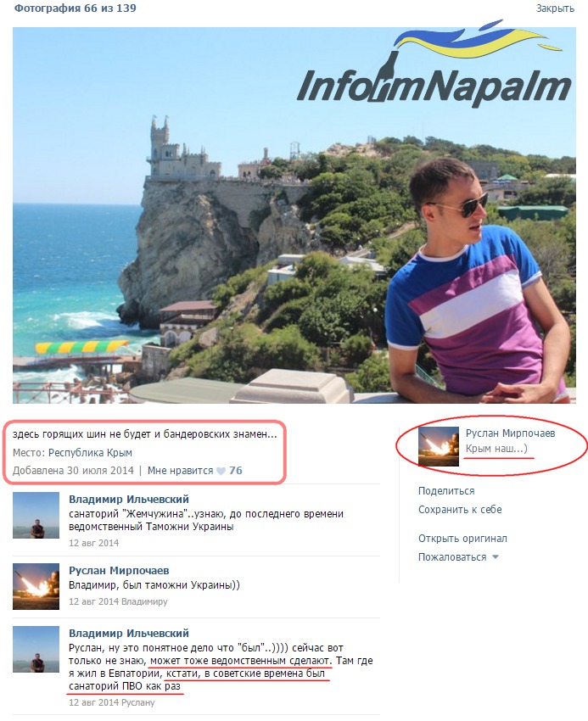Open Руслан Мирпочаев name in comments

pos(119,570)
